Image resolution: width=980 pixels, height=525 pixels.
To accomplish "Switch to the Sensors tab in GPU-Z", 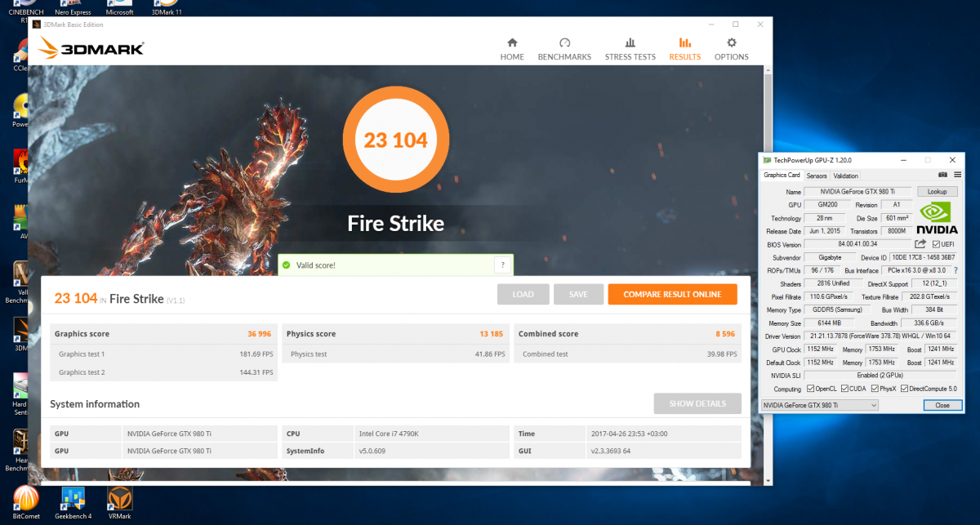I will tap(816, 176).
